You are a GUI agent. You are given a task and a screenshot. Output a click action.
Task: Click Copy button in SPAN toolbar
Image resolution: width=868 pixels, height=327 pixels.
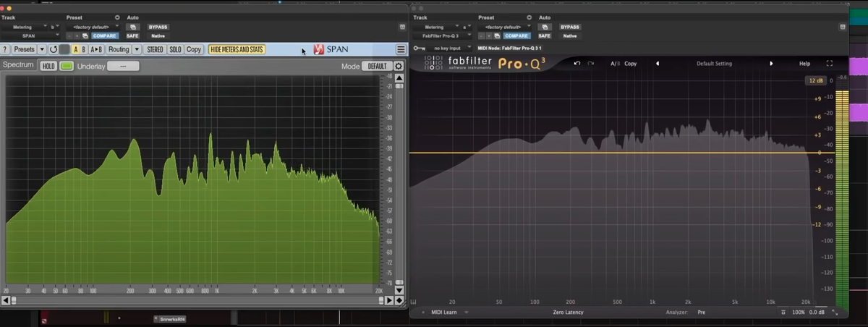[194, 49]
